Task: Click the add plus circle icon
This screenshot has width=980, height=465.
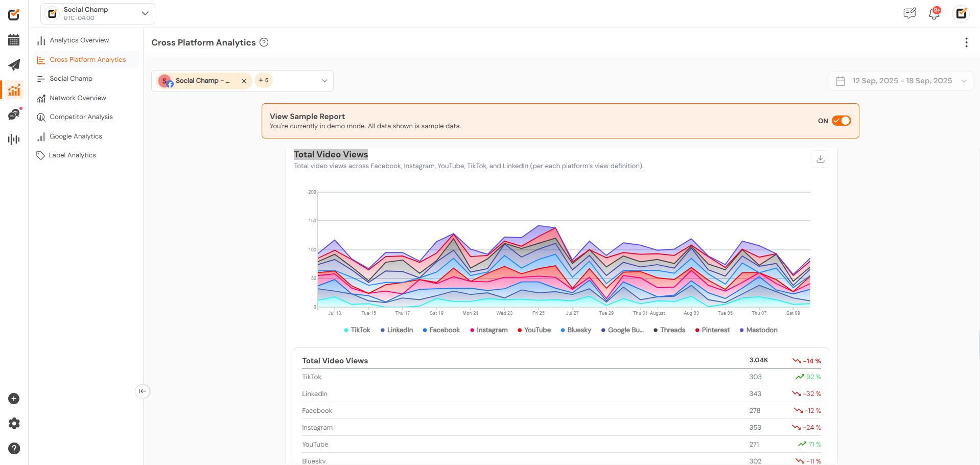Action: [14, 399]
